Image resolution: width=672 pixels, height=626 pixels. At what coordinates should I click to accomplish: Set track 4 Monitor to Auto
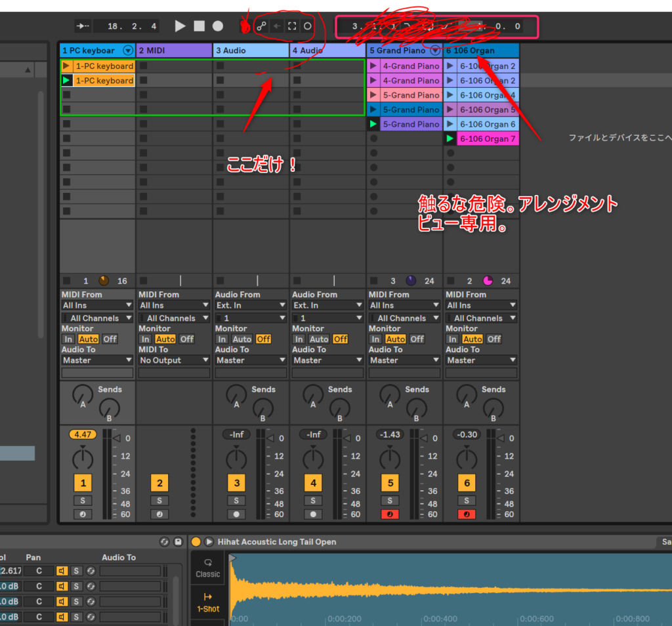tap(319, 339)
